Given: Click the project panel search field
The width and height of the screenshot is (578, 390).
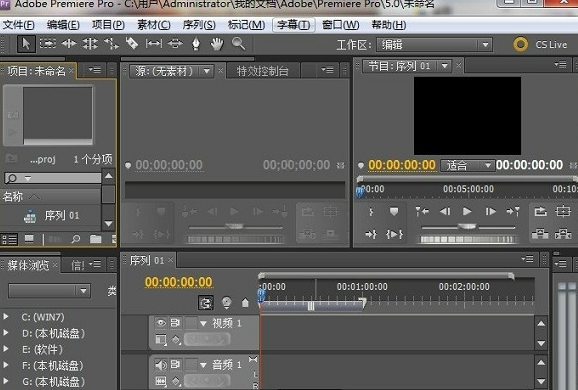Looking at the screenshot, I should click(x=53, y=178).
